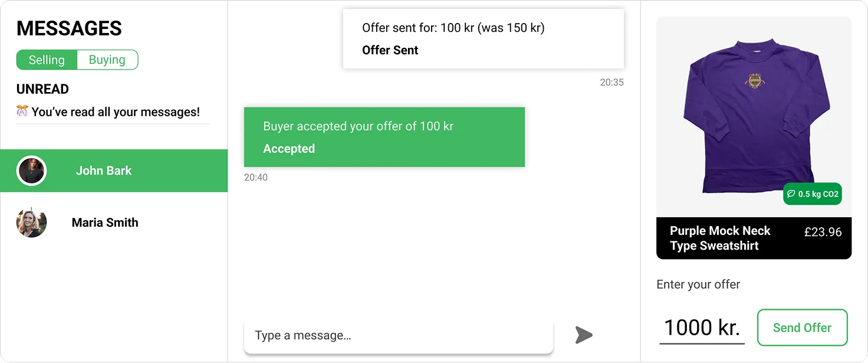The image size is (868, 363).
Task: Click the Send Offer button
Action: [x=802, y=328]
